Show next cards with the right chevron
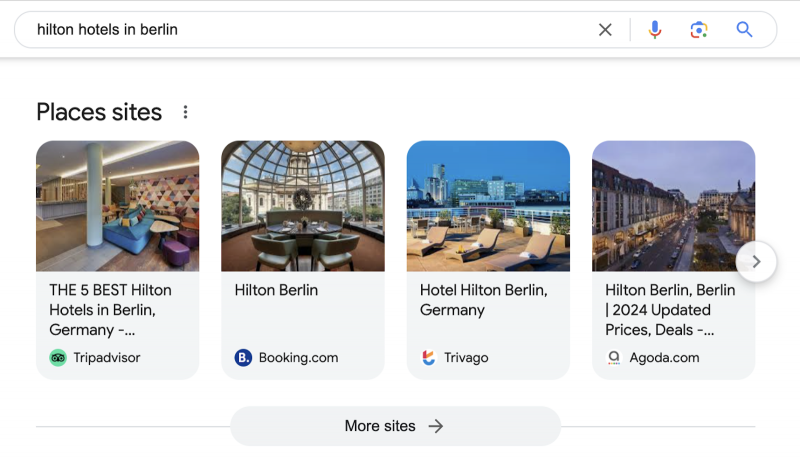Viewport: 800px width, 462px height. click(756, 262)
